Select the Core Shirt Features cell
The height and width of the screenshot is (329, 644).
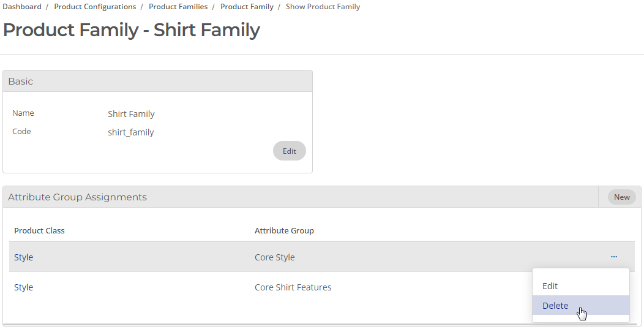pos(293,287)
